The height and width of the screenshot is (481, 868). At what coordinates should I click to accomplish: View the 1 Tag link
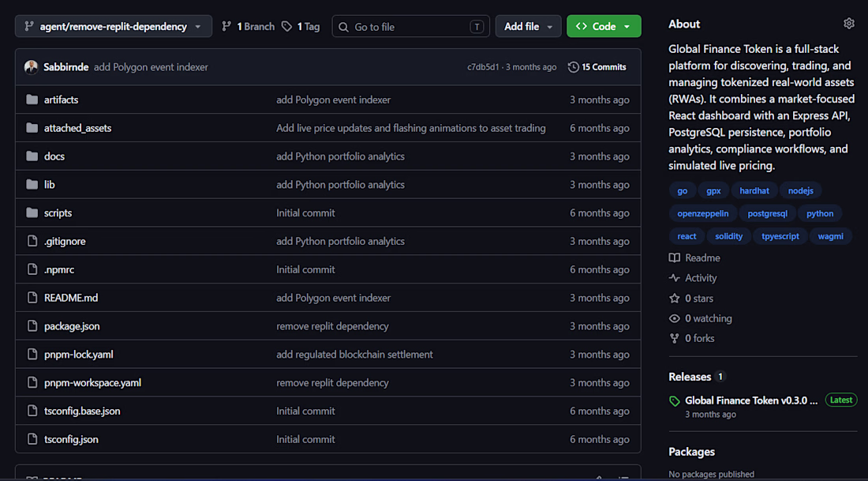tap(301, 27)
